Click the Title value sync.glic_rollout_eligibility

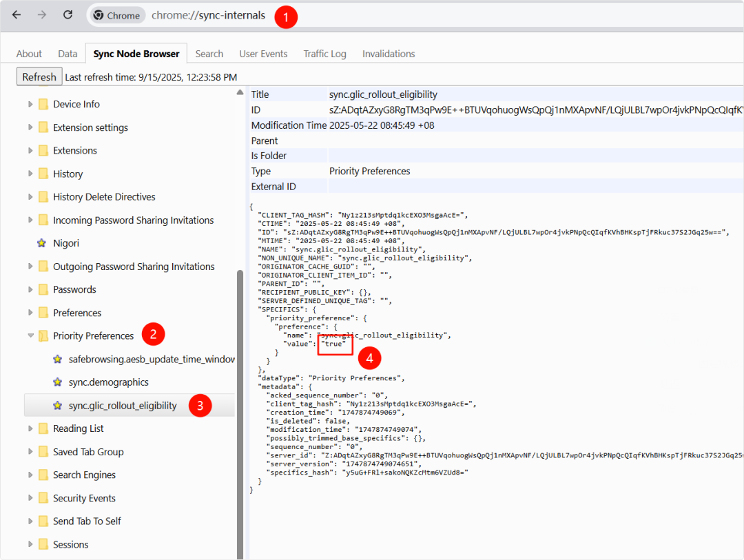(384, 94)
